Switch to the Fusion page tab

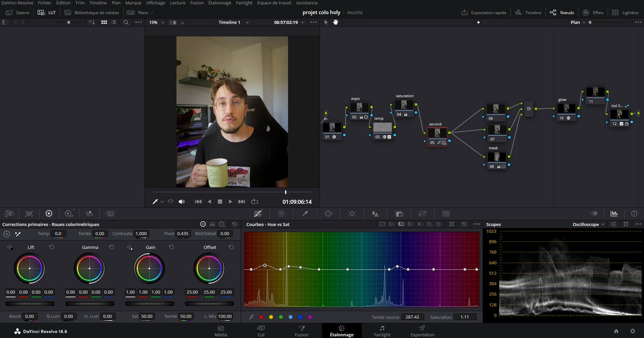[x=302, y=330]
